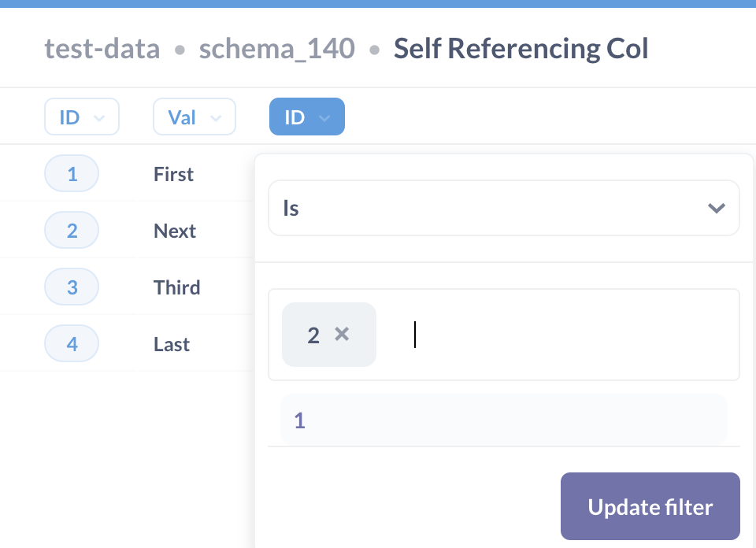Select the cell containing "Last"
756x548 pixels.
coord(171,343)
